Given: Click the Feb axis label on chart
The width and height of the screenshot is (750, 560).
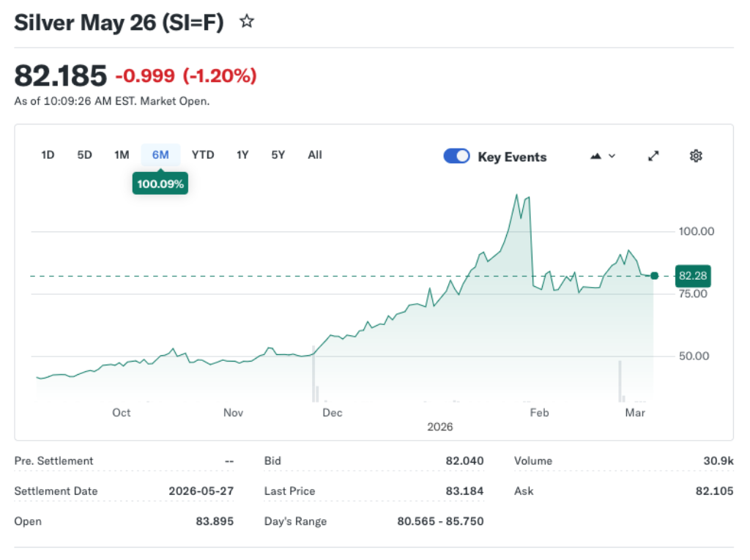Looking at the screenshot, I should click(x=539, y=412).
